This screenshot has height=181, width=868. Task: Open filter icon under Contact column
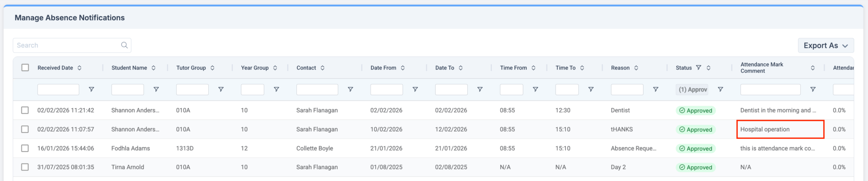(x=350, y=89)
